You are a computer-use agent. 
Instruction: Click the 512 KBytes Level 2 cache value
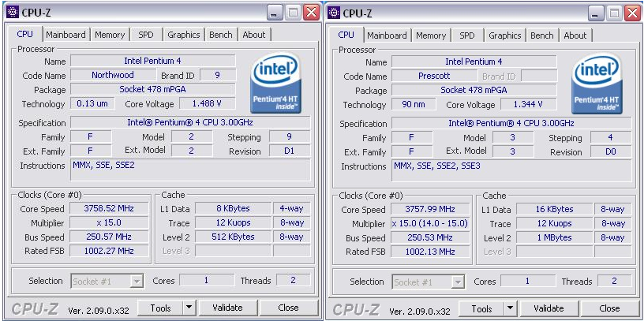[x=233, y=237]
